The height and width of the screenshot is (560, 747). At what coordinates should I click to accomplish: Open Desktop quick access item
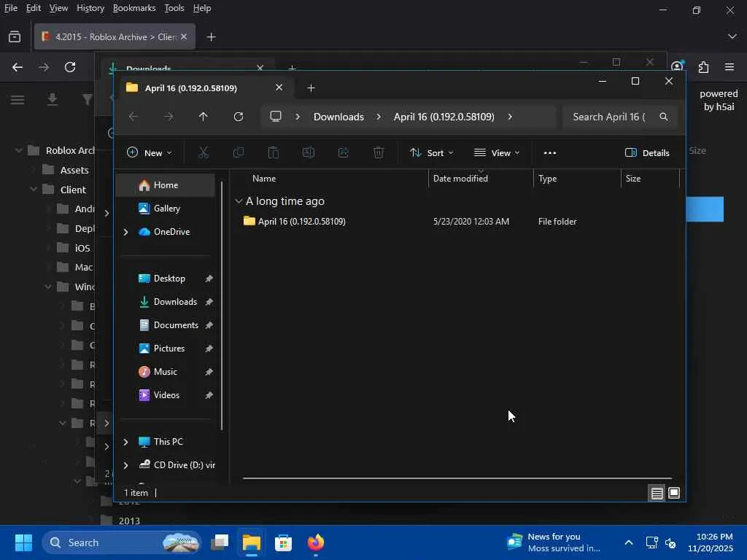(166, 279)
